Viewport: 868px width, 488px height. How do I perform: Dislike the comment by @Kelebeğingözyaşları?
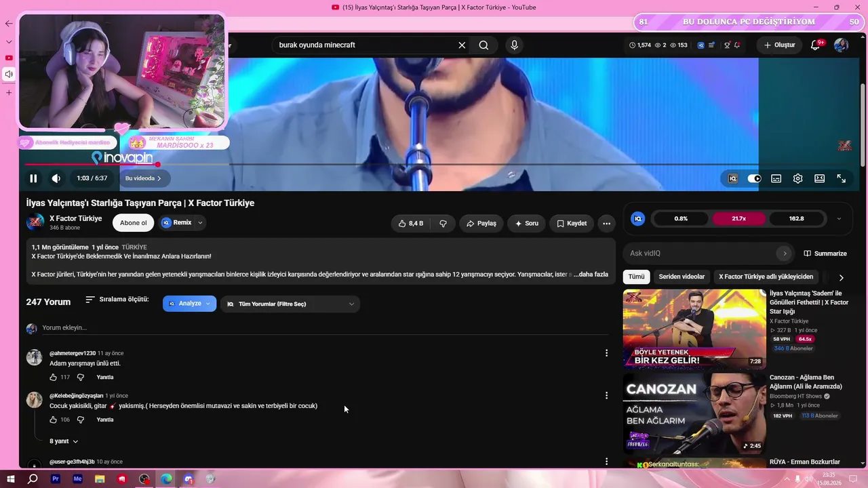[x=80, y=420]
